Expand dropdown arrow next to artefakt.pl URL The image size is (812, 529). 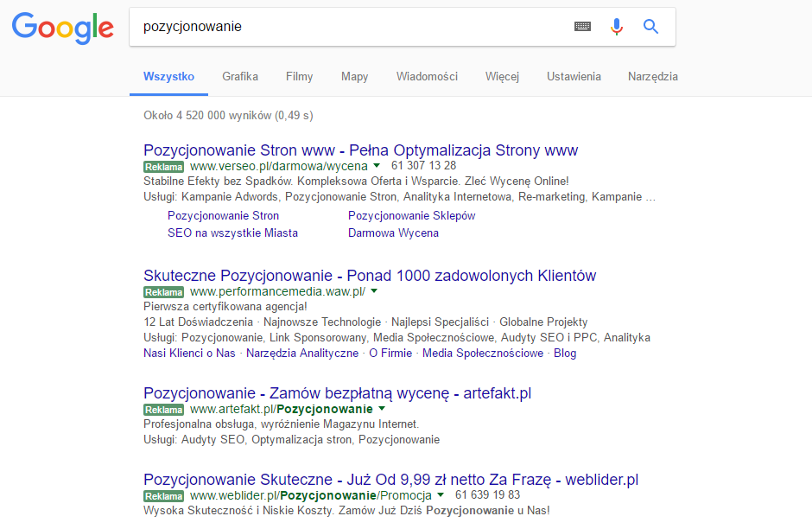point(382,409)
